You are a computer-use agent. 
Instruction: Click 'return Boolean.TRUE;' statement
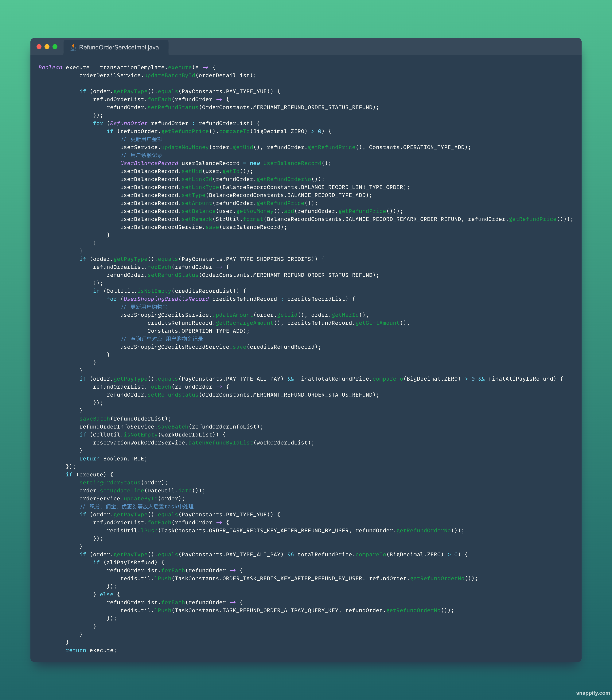pos(113,458)
